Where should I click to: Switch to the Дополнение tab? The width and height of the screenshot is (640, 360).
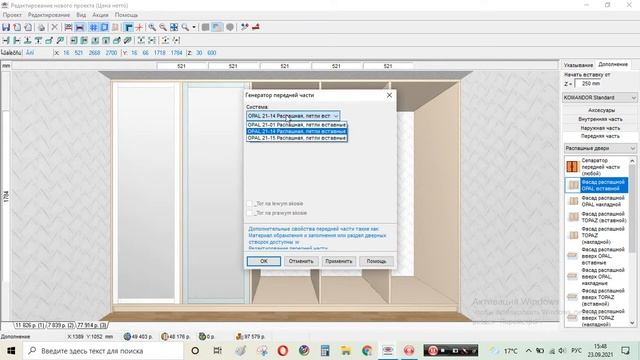coord(613,64)
